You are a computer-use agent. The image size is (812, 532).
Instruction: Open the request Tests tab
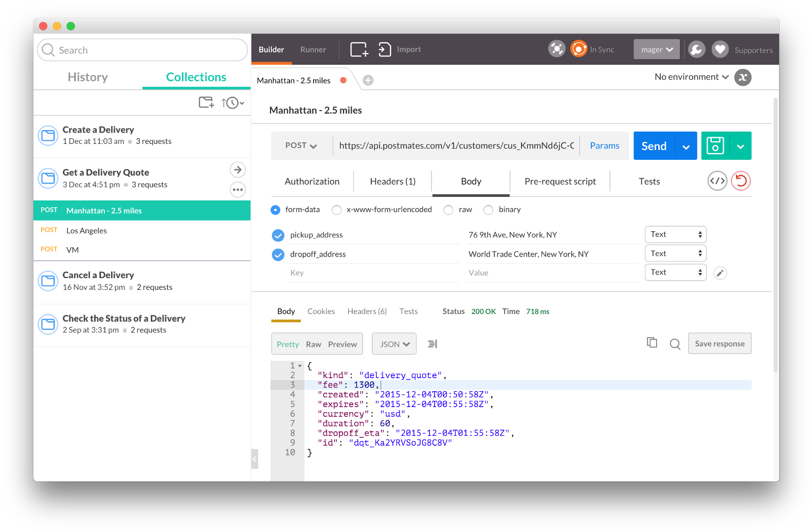(649, 181)
